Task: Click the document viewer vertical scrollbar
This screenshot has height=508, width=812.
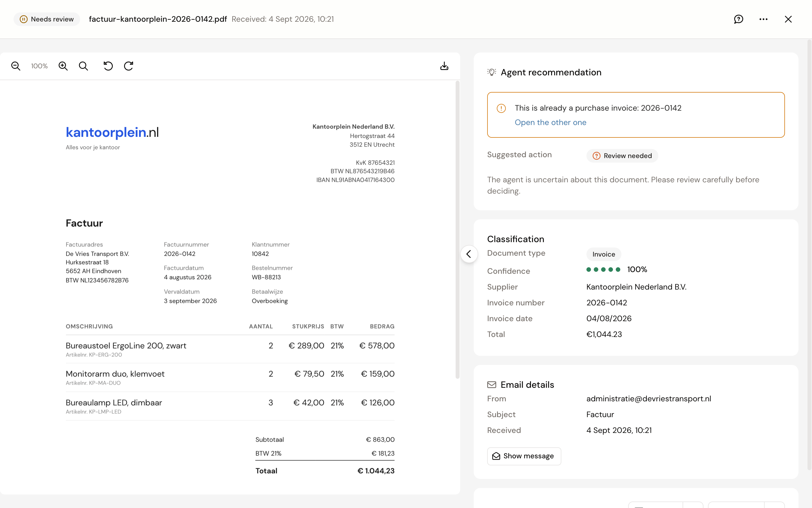Action: pyautogui.click(x=457, y=229)
